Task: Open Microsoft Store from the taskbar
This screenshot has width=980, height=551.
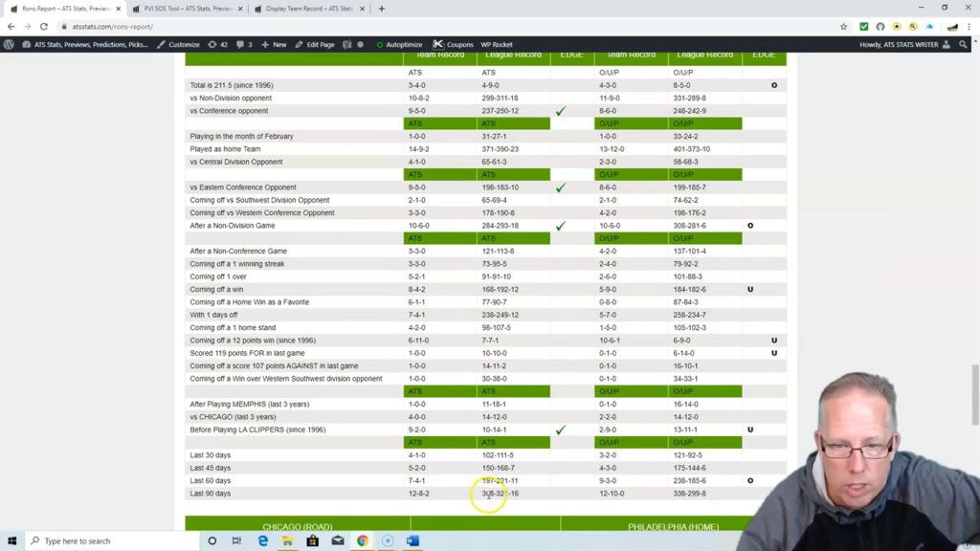Action: 313,540
